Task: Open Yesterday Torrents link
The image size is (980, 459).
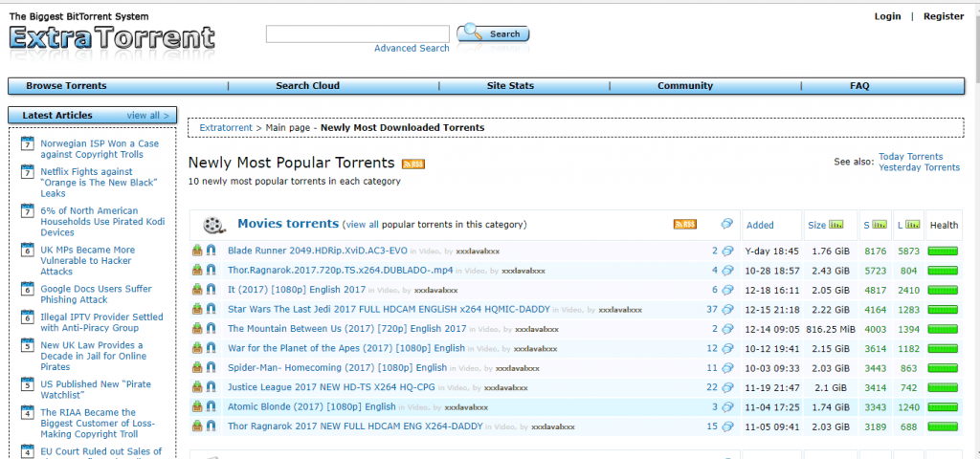Action: coord(920,167)
